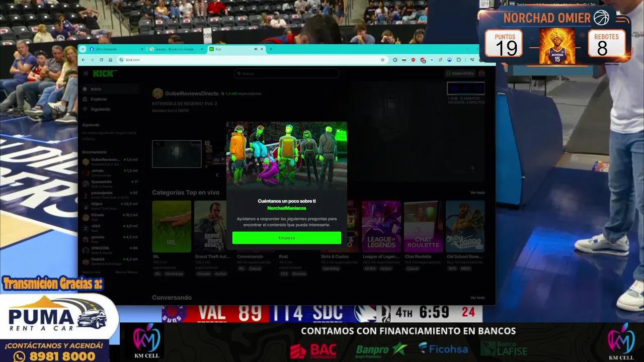Close the Google search tab
This screenshot has width=644, height=362.
202,49
